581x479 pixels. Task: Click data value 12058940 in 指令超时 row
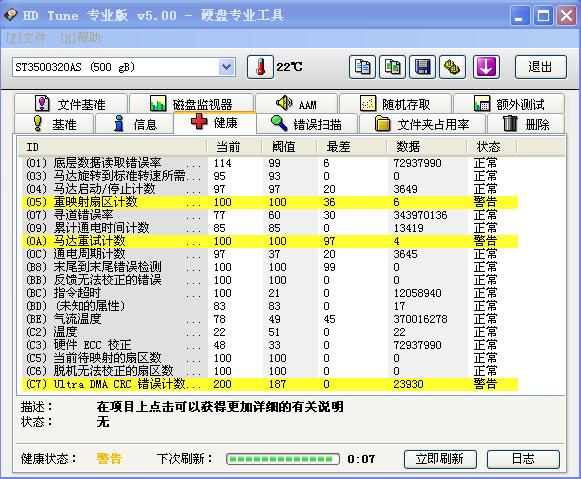pos(417,293)
